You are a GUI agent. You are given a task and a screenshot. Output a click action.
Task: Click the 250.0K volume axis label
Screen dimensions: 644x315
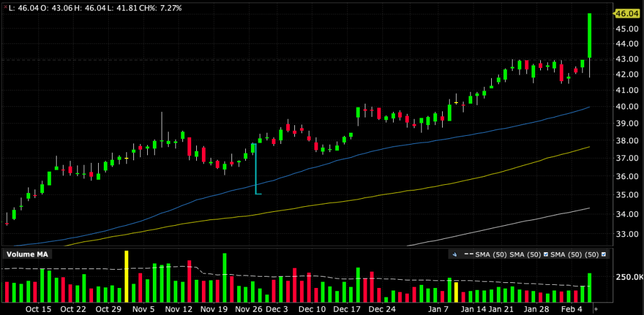click(x=629, y=278)
